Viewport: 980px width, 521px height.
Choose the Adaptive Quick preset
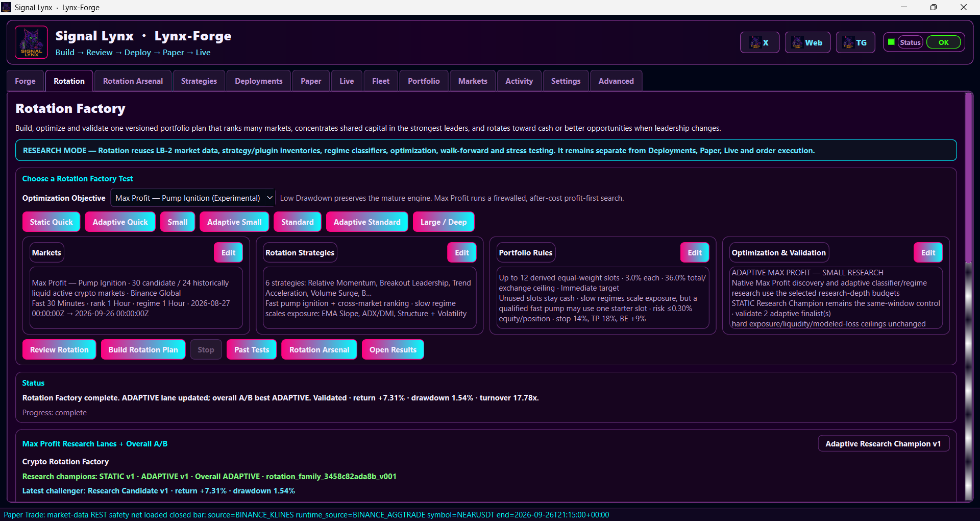coord(120,222)
